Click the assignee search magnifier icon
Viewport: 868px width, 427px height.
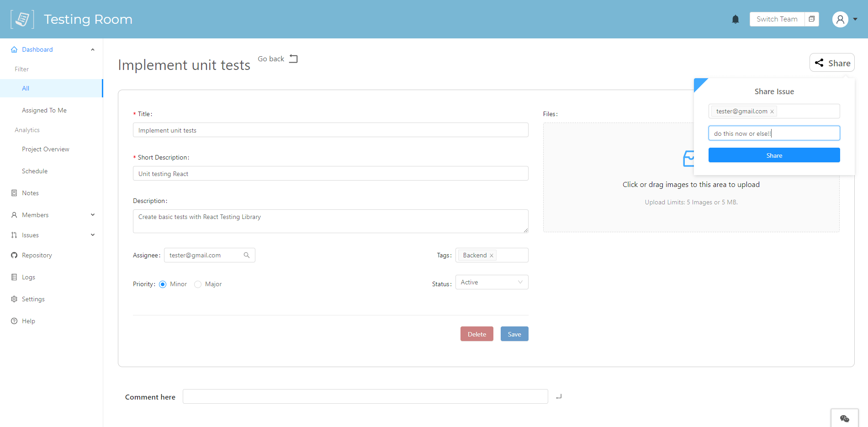coord(247,255)
